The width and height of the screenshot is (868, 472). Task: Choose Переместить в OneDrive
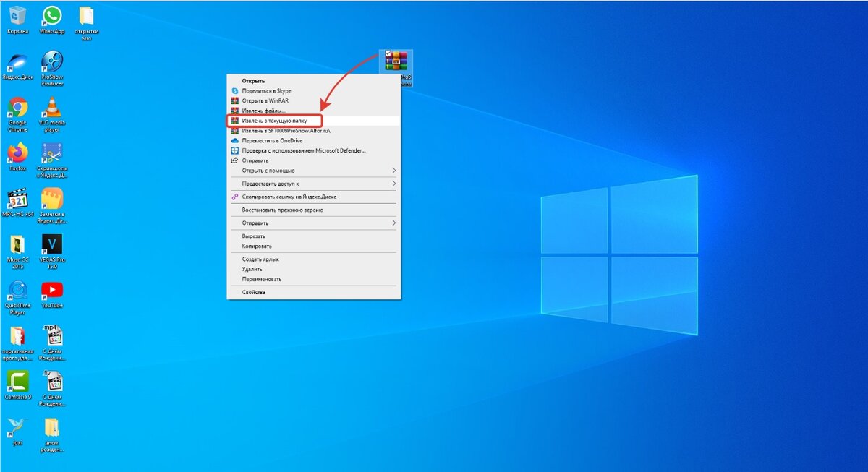(314, 141)
